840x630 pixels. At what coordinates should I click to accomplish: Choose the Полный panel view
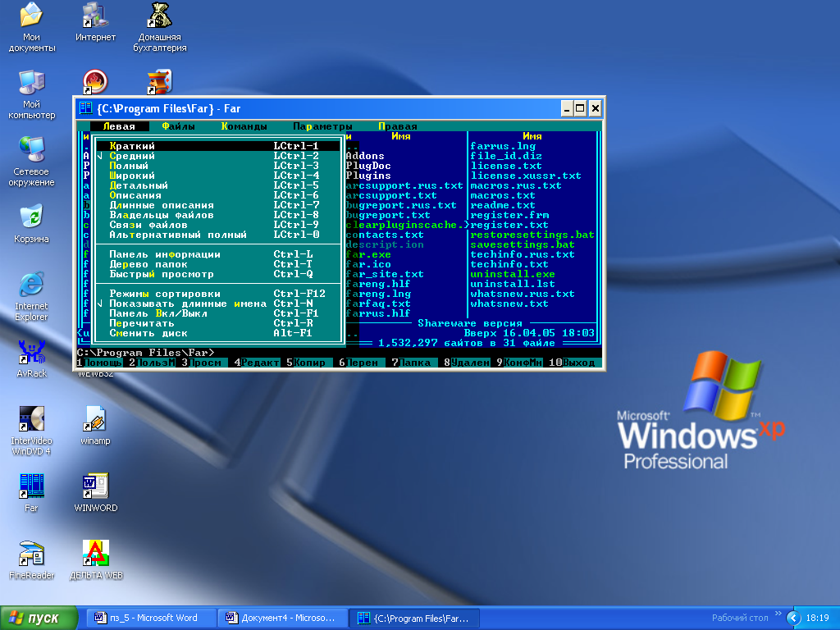point(218,166)
